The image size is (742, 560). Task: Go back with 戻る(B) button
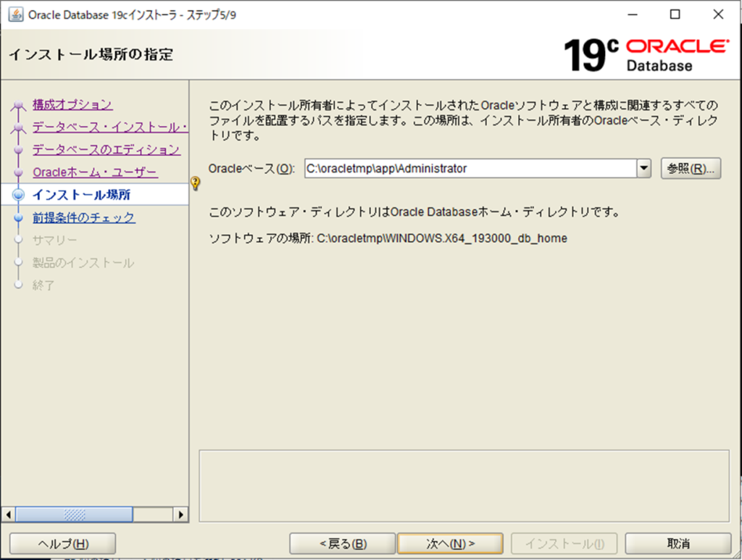point(342,543)
